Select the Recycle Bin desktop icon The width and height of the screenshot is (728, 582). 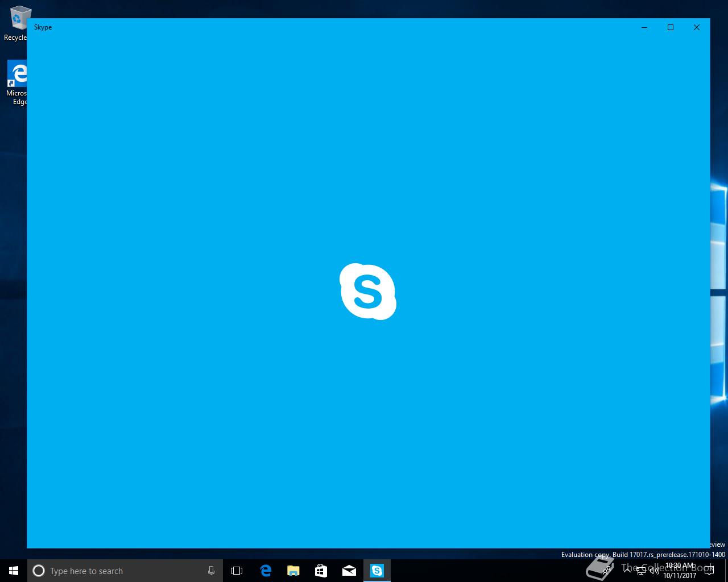(x=16, y=23)
